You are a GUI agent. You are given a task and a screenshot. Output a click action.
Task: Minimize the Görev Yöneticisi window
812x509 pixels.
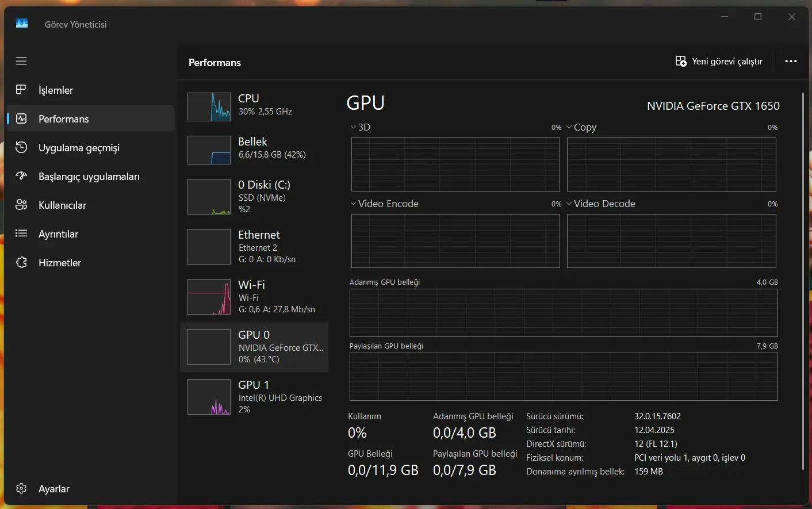pyautogui.click(x=725, y=17)
